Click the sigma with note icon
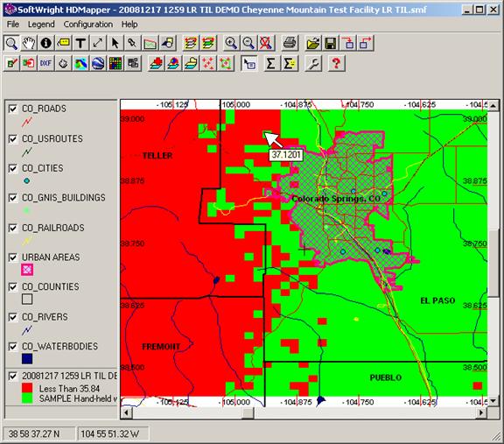The image size is (504, 444). pyautogui.click(x=290, y=63)
